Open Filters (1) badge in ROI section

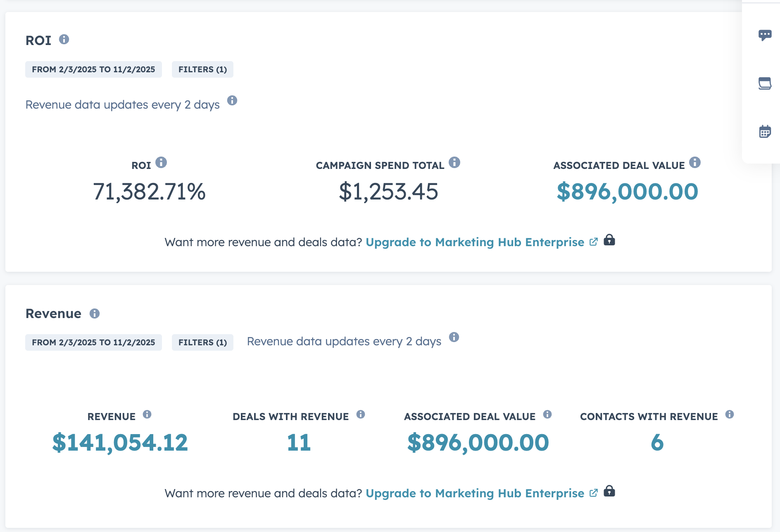pos(202,69)
